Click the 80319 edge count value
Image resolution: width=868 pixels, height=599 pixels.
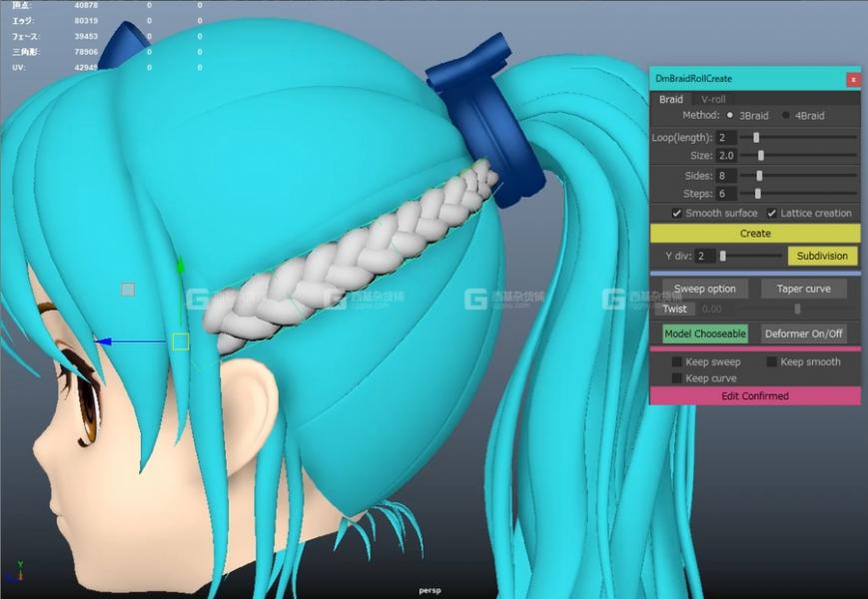click(86, 20)
